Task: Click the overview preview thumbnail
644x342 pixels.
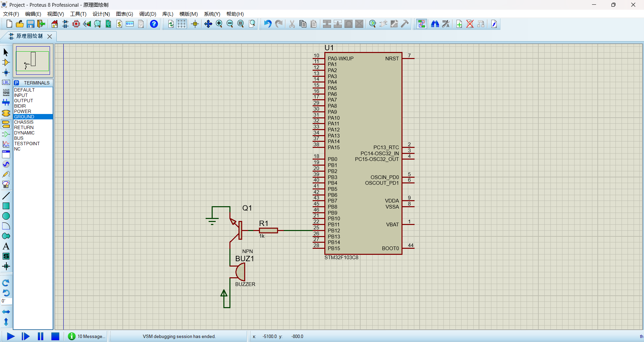Action: (33, 60)
